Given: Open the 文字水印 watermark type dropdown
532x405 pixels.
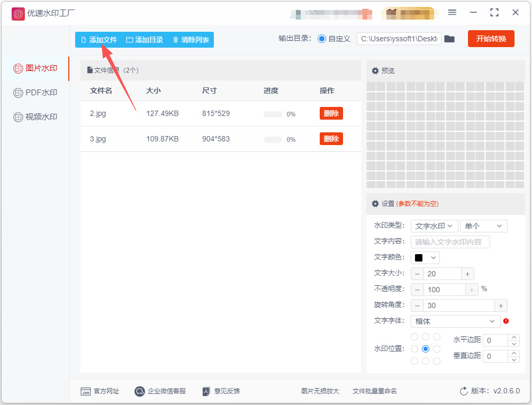Looking at the screenshot, I should 434,226.
